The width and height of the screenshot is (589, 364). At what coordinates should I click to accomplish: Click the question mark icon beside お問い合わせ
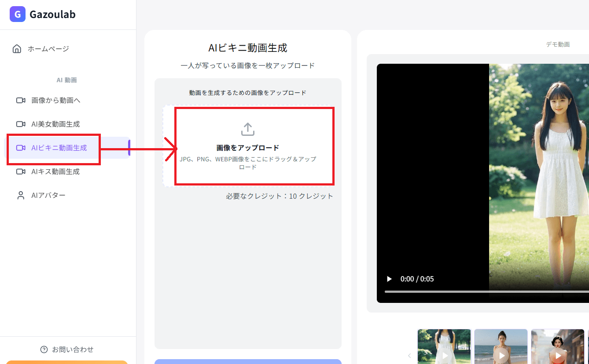point(44,349)
